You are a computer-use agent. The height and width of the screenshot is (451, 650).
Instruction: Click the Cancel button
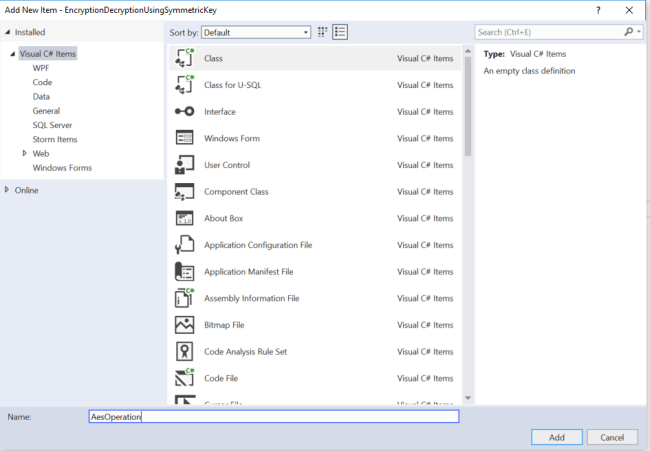point(612,437)
